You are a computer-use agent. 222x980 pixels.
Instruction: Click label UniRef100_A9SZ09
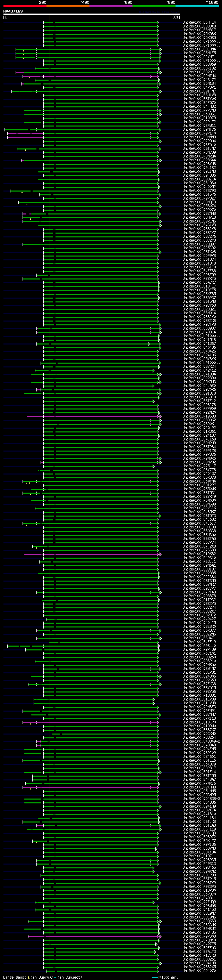[x=199, y=275]
